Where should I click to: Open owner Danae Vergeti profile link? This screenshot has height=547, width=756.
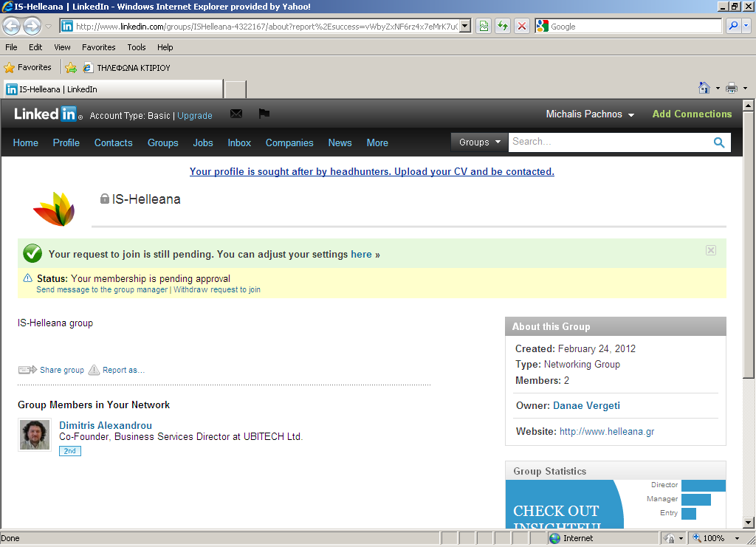coord(586,406)
